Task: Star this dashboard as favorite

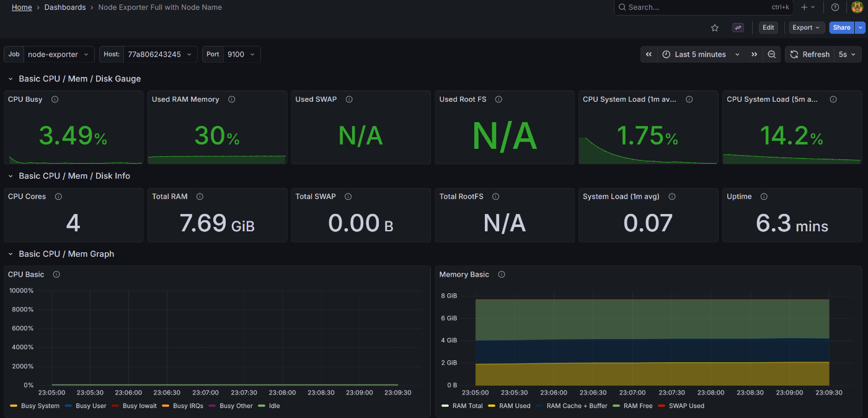Action: [715, 28]
